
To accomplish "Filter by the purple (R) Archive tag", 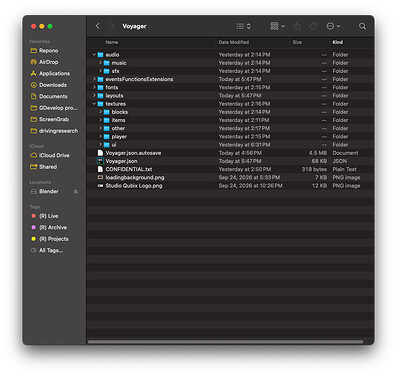I will click(x=53, y=227).
